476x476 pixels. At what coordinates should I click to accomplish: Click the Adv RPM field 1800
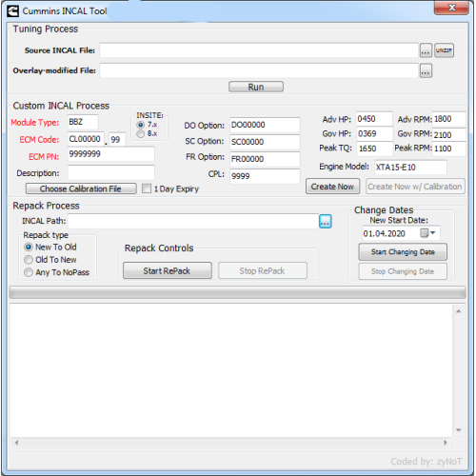click(x=449, y=119)
